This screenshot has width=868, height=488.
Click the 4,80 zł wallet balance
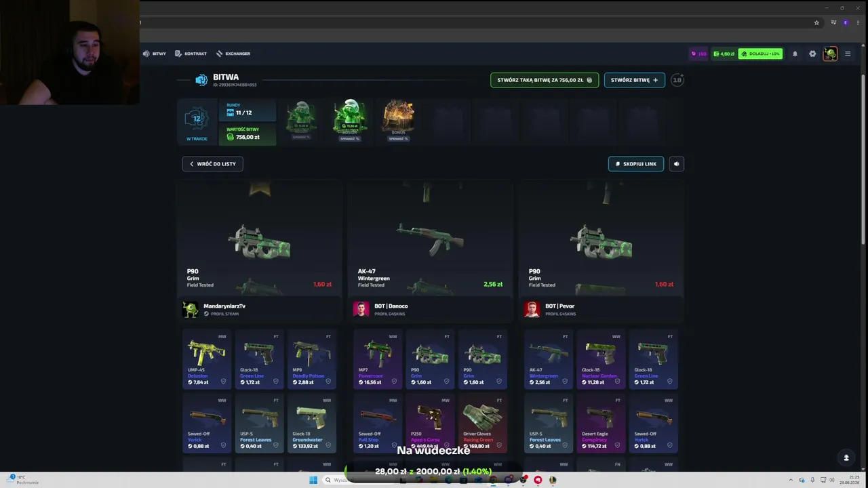[x=724, y=54]
